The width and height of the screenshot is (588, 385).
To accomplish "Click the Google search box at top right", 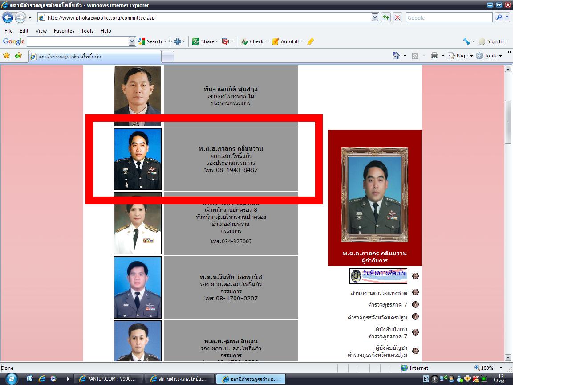I will (449, 18).
